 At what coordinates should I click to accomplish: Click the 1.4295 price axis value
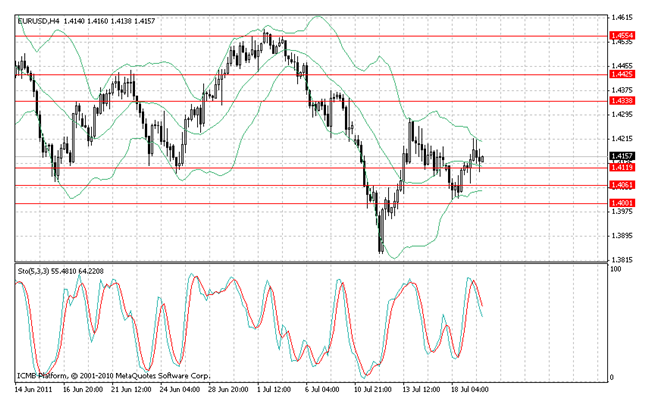point(622,115)
